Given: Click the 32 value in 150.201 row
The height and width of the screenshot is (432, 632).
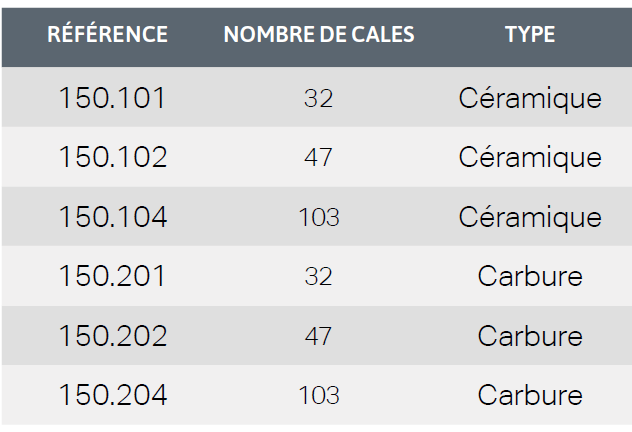Looking at the screenshot, I should tap(318, 276).
